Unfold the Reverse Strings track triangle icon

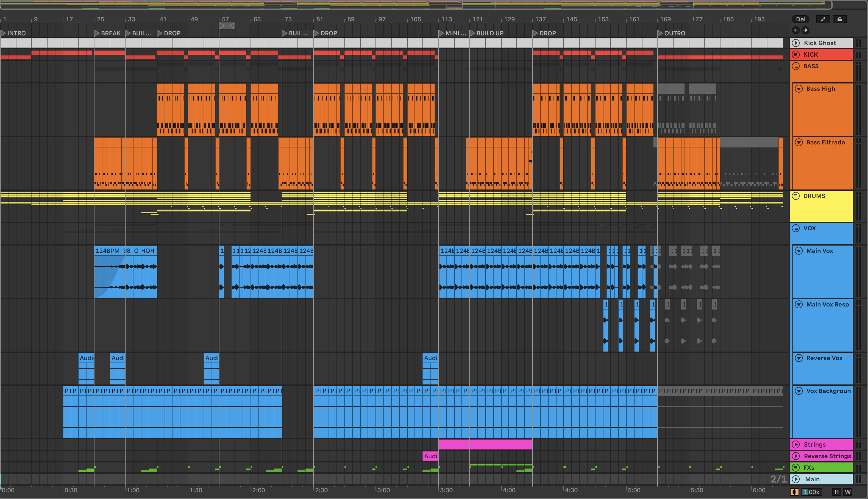click(796, 456)
